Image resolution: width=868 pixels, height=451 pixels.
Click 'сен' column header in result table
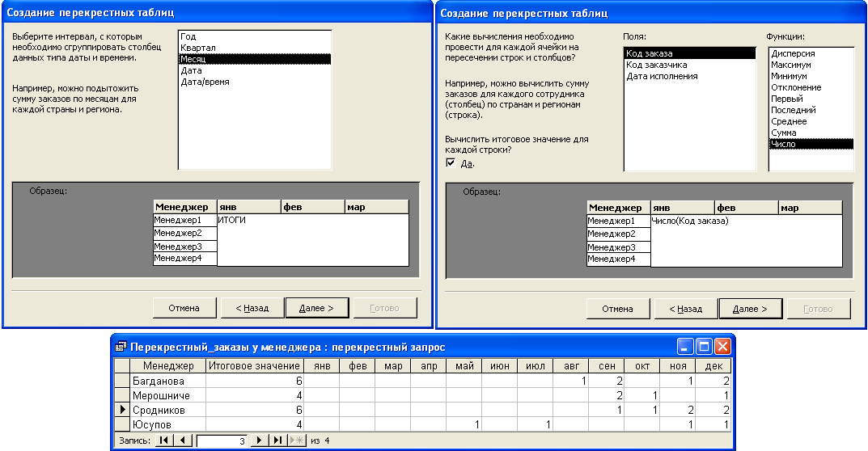point(607,366)
